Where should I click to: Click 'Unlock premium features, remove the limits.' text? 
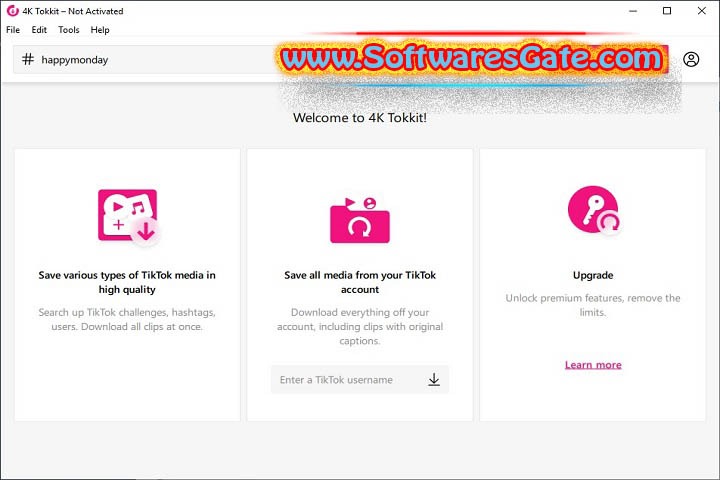pyautogui.click(x=593, y=305)
